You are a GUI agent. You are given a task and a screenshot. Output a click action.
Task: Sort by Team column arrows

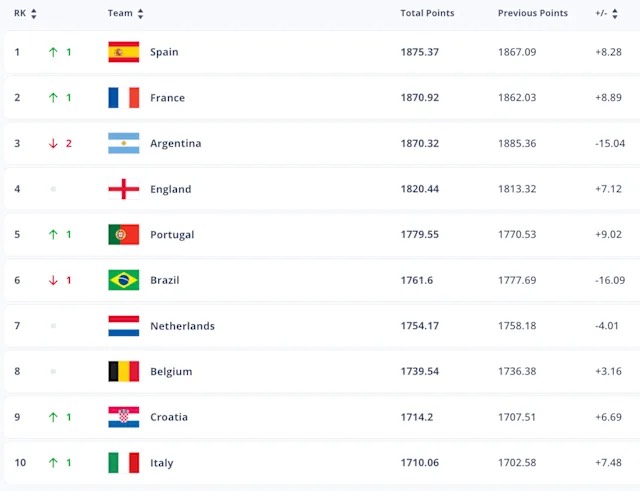[x=140, y=13]
